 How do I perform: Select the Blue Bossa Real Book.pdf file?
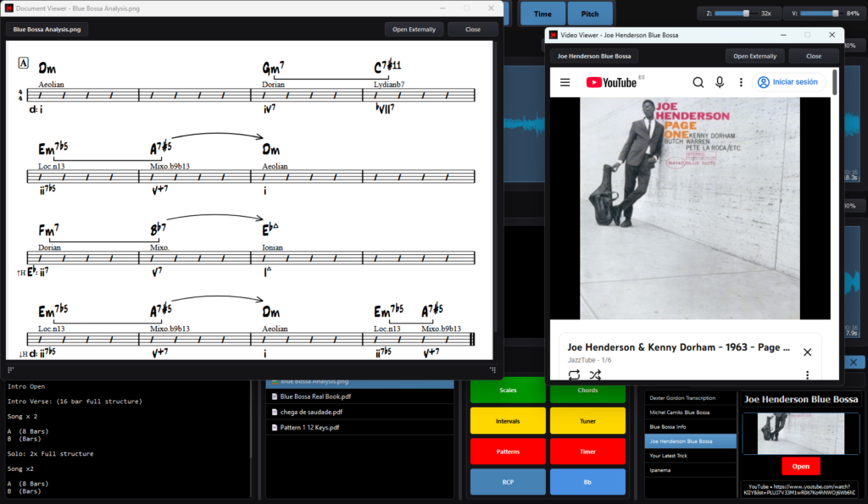(359, 396)
